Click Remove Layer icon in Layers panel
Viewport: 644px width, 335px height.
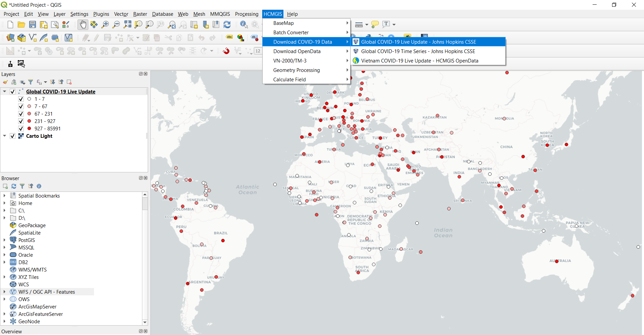click(69, 82)
